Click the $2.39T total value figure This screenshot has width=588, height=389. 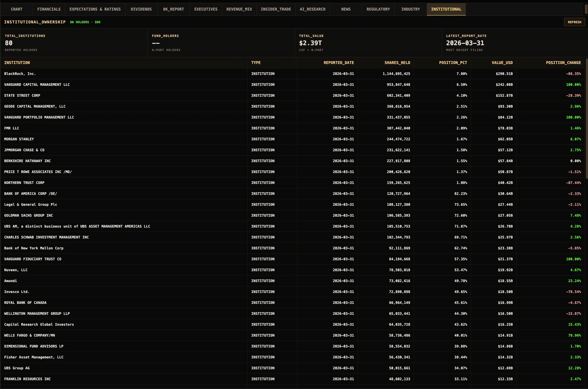pyautogui.click(x=310, y=43)
